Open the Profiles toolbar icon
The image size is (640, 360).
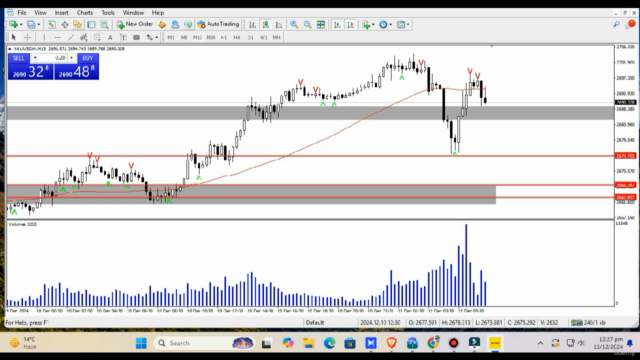tap(31, 24)
